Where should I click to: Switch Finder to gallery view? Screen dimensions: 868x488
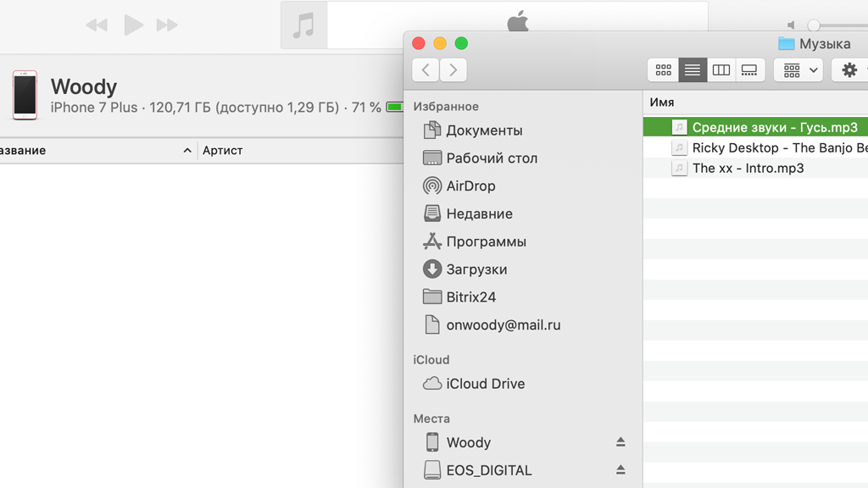(749, 69)
